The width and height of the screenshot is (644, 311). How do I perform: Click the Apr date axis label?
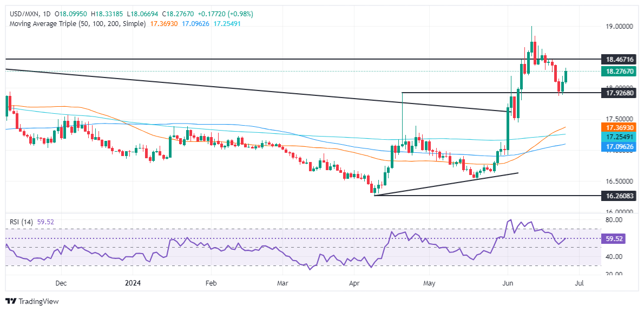pyautogui.click(x=354, y=283)
